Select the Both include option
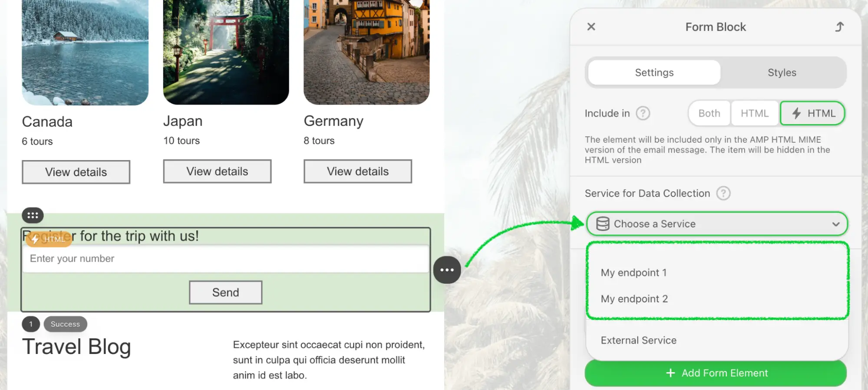 [709, 113]
